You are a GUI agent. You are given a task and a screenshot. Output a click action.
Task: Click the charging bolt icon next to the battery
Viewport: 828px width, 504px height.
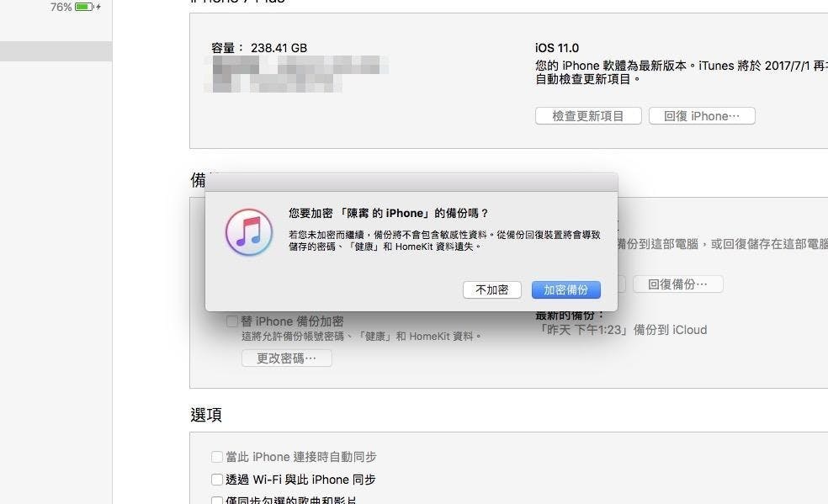(98, 7)
